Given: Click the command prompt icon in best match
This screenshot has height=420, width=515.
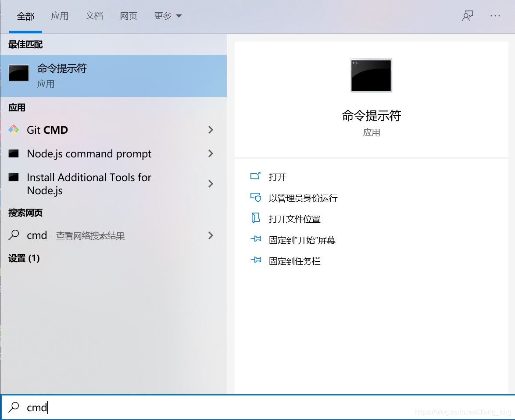Looking at the screenshot, I should 18,74.
